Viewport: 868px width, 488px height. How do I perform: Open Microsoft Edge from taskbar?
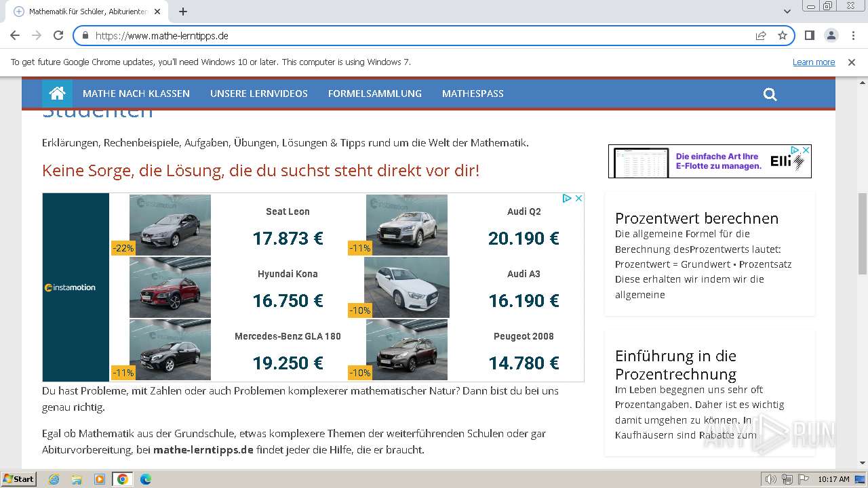[146, 479]
